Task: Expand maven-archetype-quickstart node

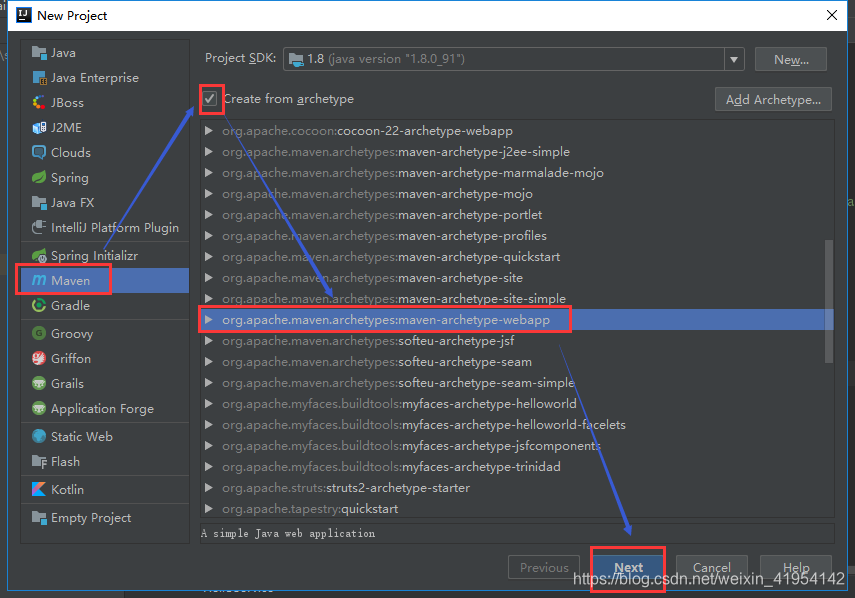Action: coord(208,257)
